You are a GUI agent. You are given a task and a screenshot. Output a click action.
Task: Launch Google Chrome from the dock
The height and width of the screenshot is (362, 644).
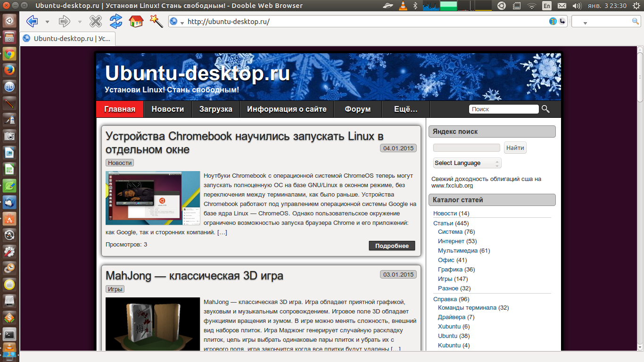pyautogui.click(x=9, y=54)
